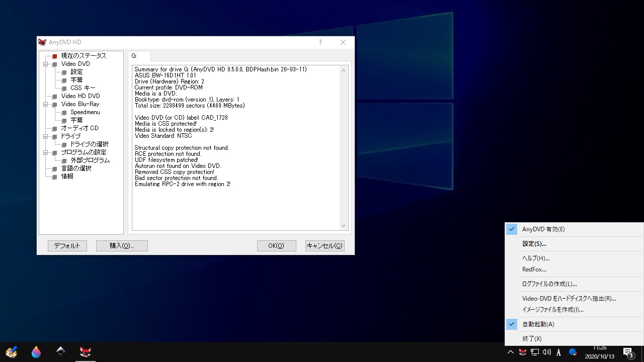Image resolution: width=644 pixels, height=362 pixels.
Task: Select プログラムの設定 in the tree
Action: [x=84, y=152]
